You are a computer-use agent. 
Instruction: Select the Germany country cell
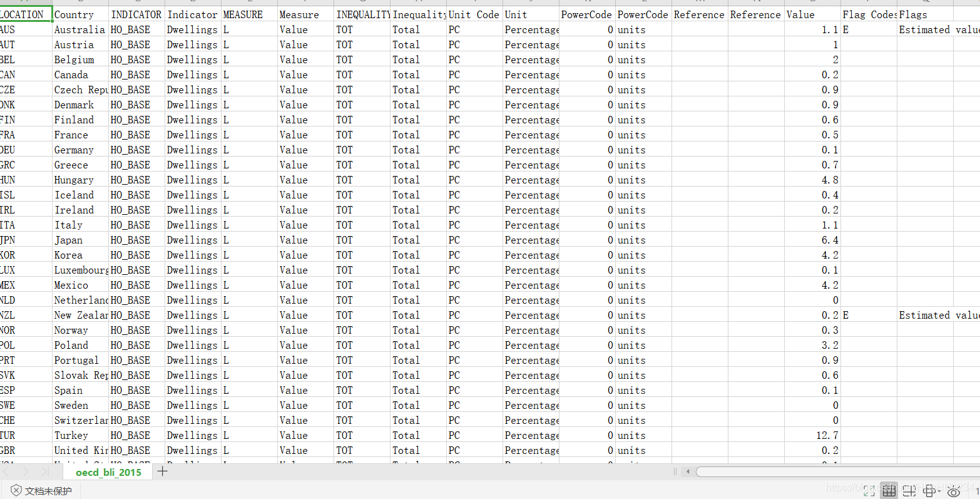click(x=80, y=150)
